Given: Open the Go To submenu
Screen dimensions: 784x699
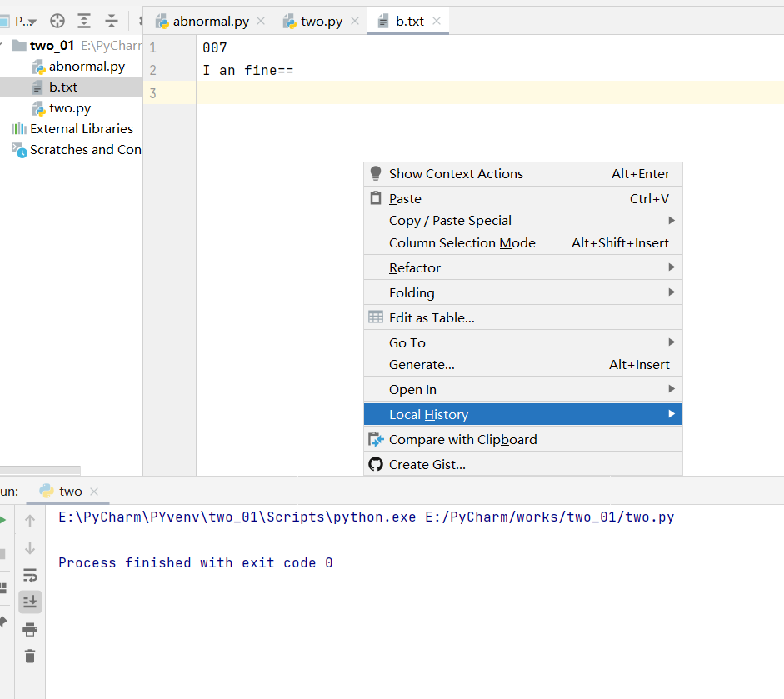Looking at the screenshot, I should click(x=522, y=343).
